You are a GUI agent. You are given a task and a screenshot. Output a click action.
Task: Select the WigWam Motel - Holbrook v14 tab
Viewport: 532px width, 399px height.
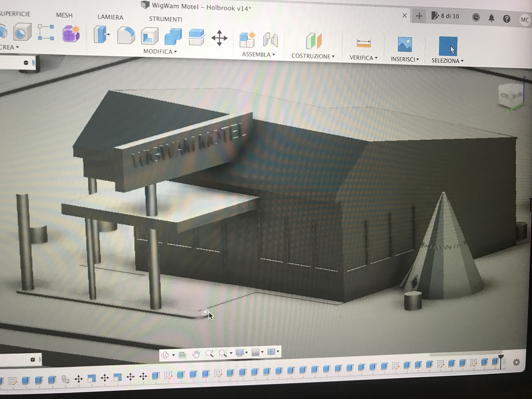coord(196,7)
